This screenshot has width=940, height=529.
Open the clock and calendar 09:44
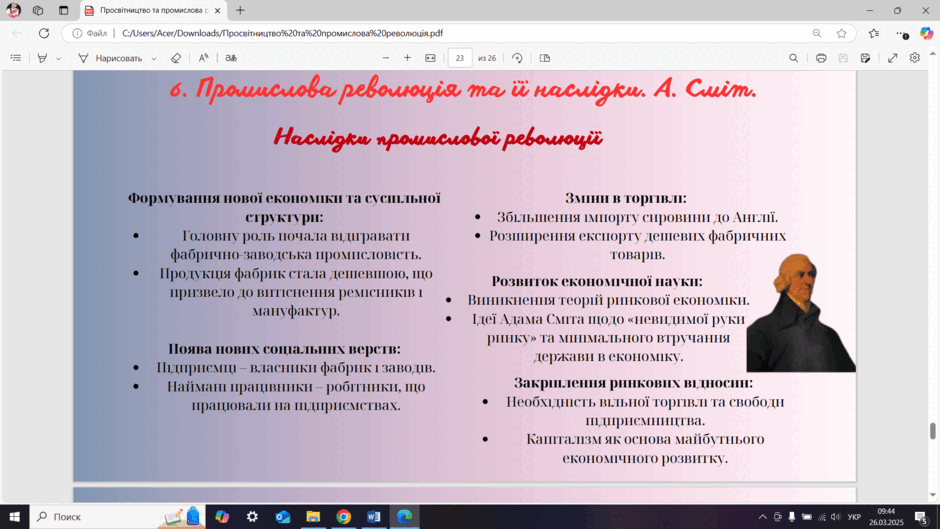coord(886,516)
